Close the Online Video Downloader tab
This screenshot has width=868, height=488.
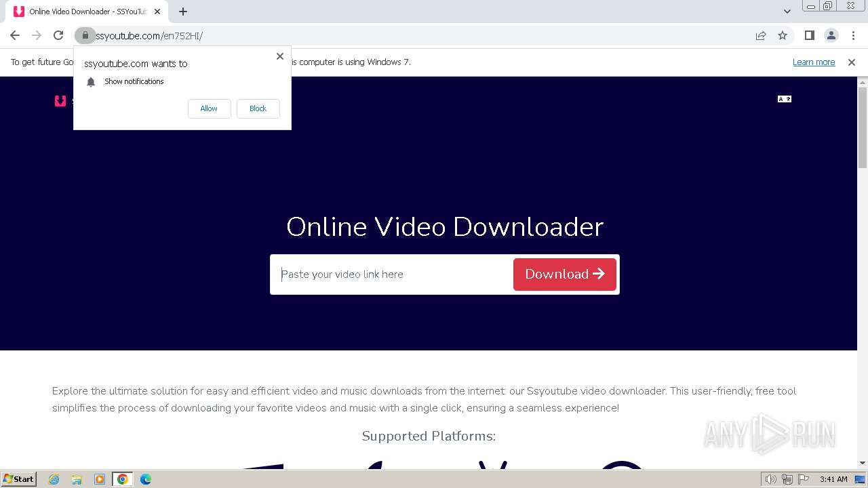[x=157, y=12]
